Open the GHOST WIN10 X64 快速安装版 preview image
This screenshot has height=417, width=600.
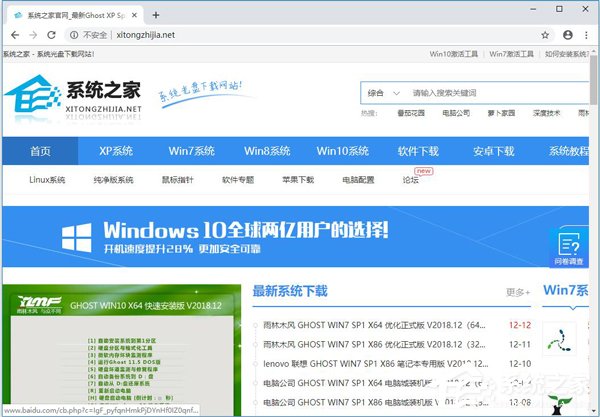tap(122, 350)
